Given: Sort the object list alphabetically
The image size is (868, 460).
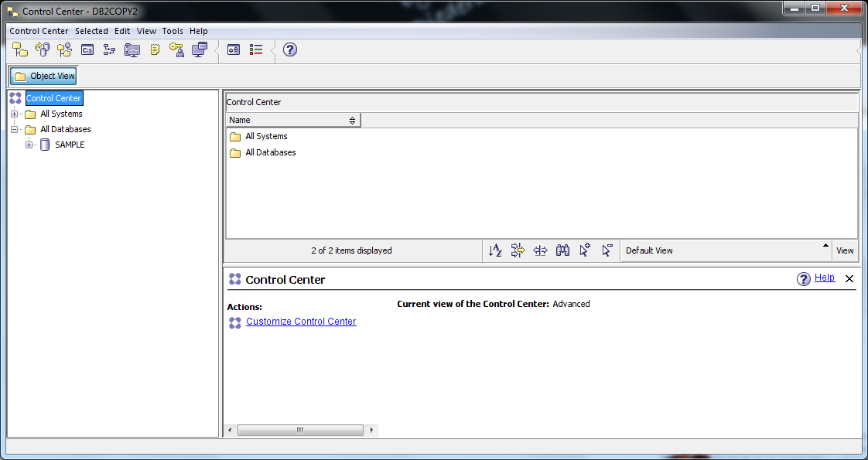Looking at the screenshot, I should (x=495, y=250).
